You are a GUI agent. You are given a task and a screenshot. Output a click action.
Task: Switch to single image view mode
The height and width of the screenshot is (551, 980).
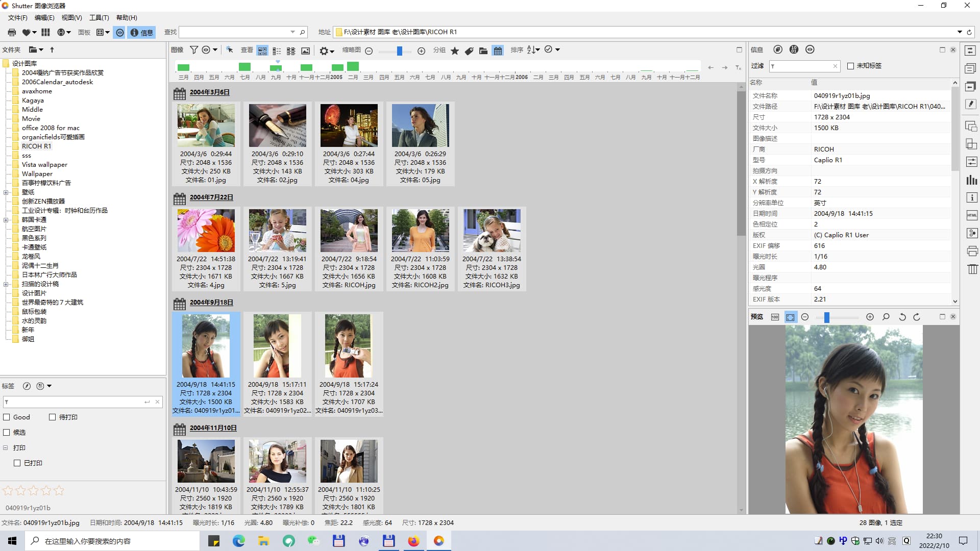[x=305, y=51]
